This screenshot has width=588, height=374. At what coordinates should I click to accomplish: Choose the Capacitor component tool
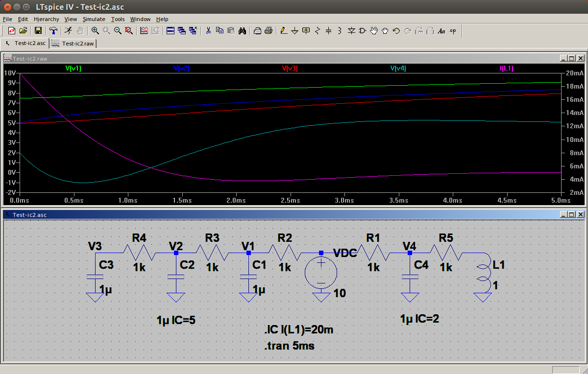coord(328,31)
